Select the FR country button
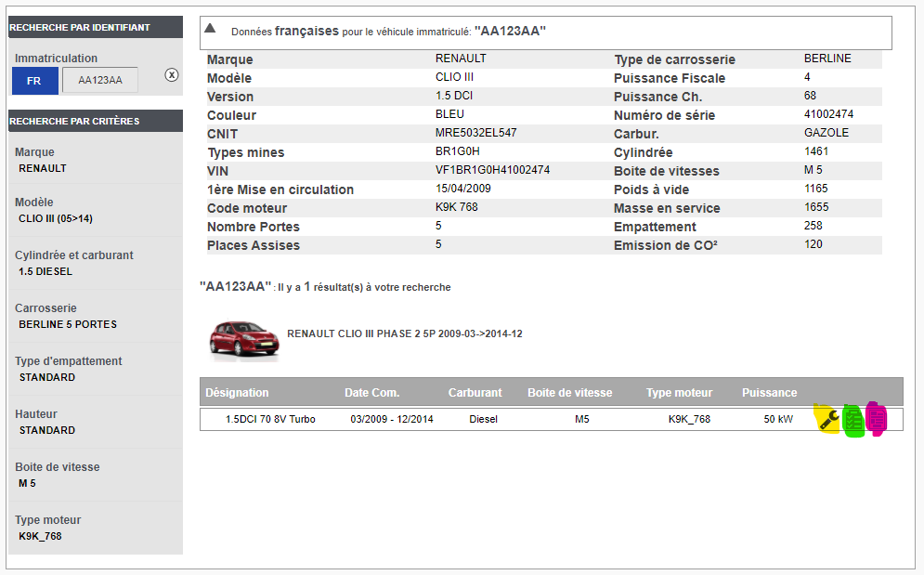The height and width of the screenshot is (575, 924). pos(34,80)
